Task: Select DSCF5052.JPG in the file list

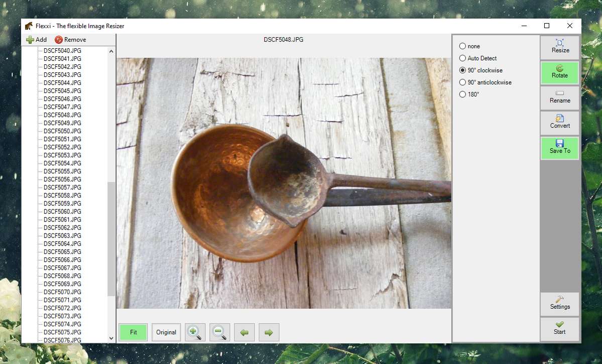Action: [x=62, y=148]
